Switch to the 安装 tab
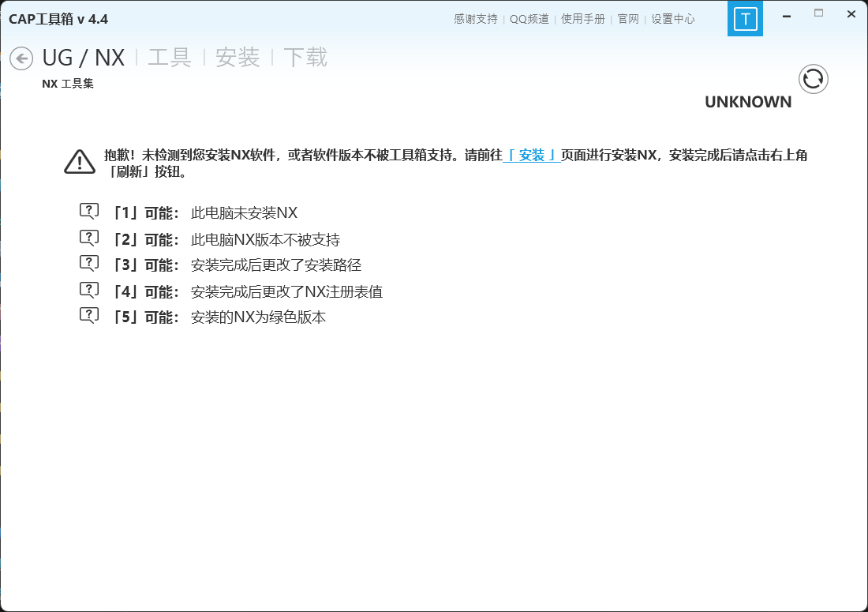 pyautogui.click(x=238, y=57)
